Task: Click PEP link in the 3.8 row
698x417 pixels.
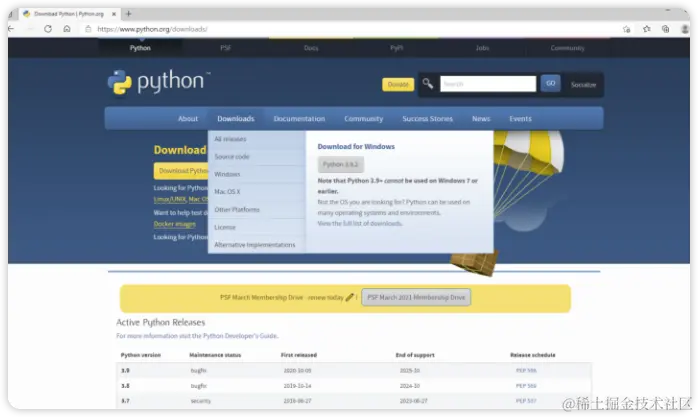Action: (526, 385)
